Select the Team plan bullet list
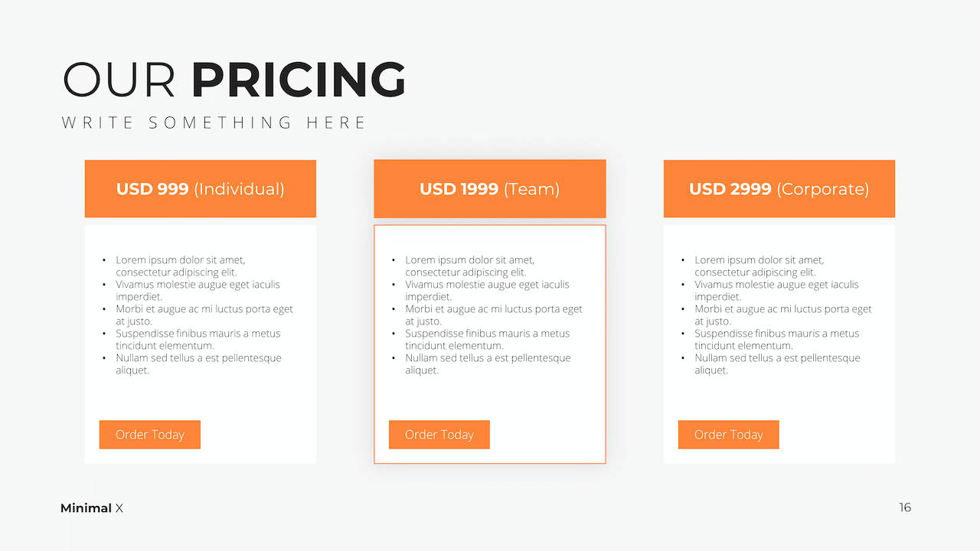The width and height of the screenshot is (980, 551). pos(488,315)
